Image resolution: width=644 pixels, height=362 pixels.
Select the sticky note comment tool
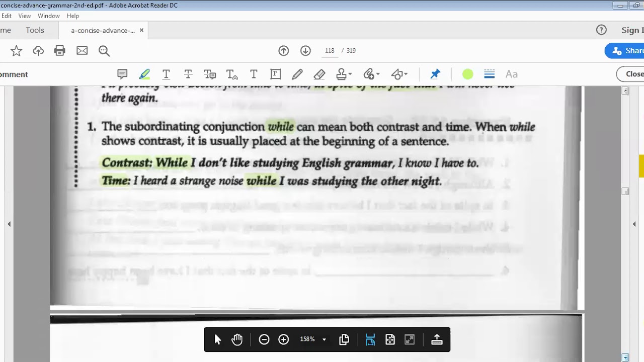click(122, 74)
